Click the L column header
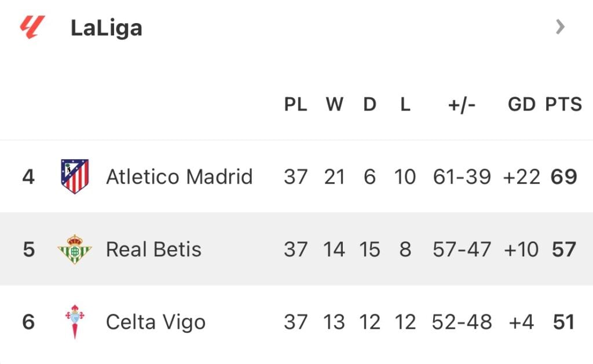 tap(405, 104)
